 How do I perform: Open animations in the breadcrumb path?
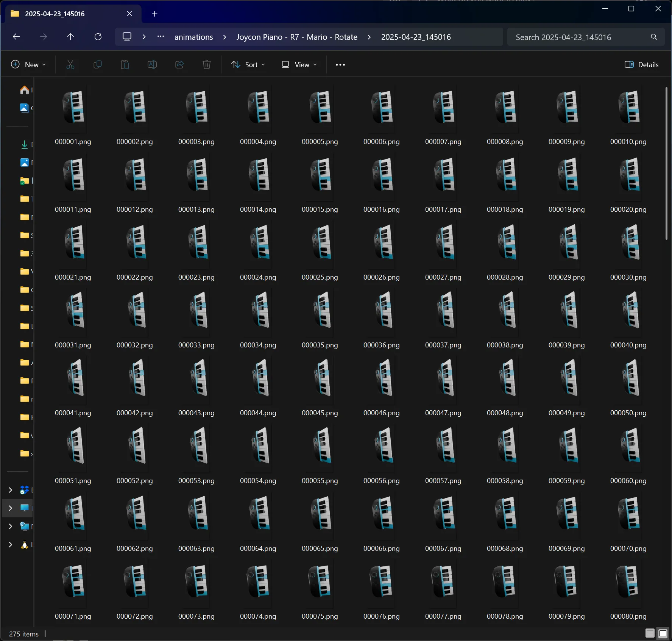(x=193, y=37)
